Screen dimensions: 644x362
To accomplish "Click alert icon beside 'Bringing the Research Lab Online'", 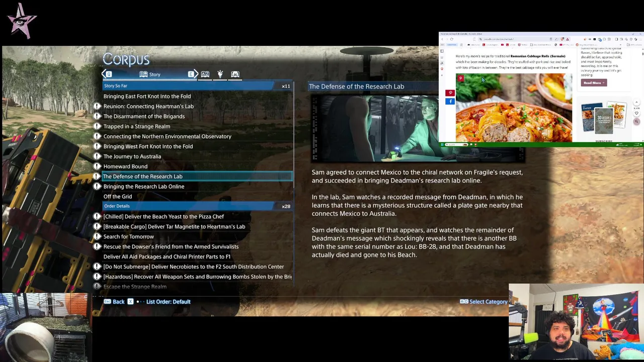I will 97,187.
